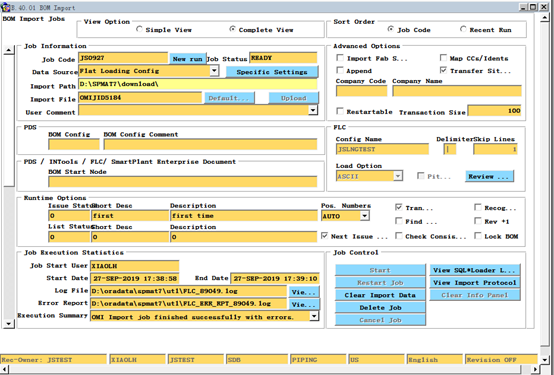Click the Company Name field
The image size is (554, 375).
pyautogui.click(x=457, y=91)
